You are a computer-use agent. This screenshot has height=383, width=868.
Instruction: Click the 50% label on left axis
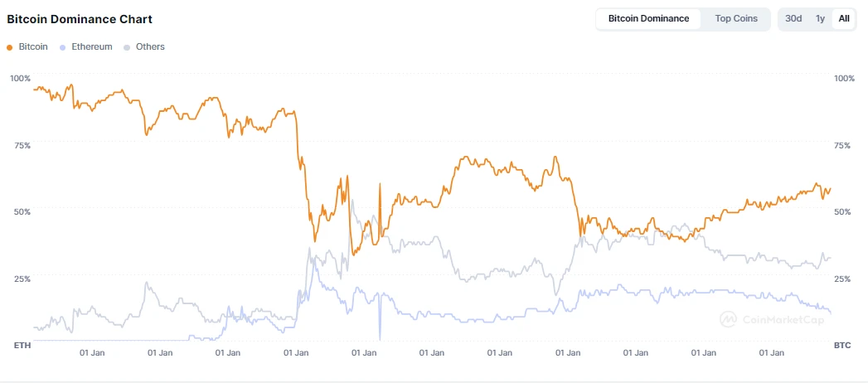[x=22, y=211]
